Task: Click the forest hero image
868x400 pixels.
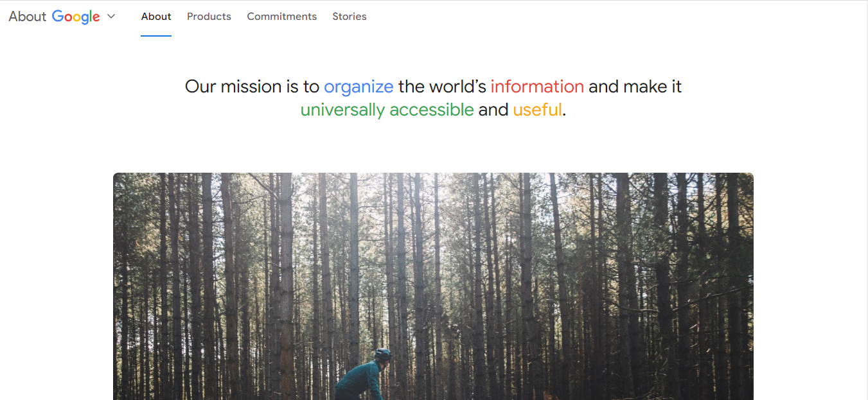Action: 433,286
